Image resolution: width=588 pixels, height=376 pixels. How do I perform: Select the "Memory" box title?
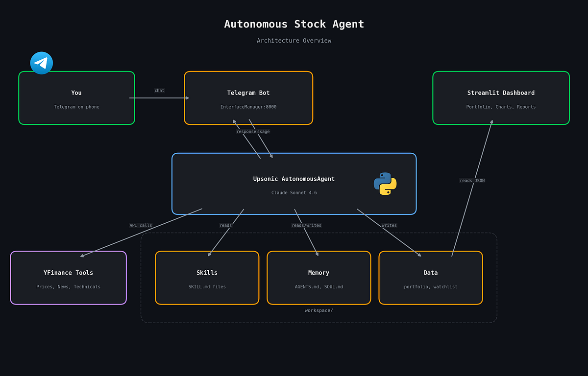[318, 273]
